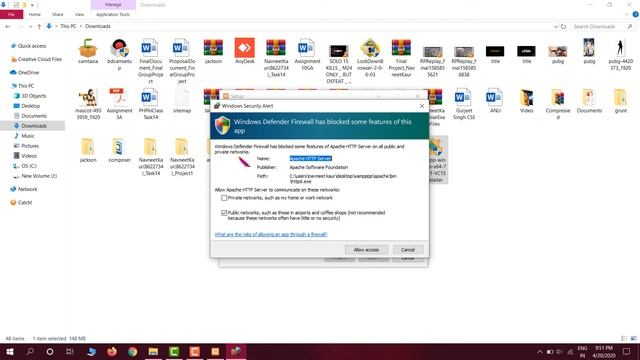Image resolution: width=640 pixels, height=360 pixels.
Task: Click Allow access button
Action: (366, 250)
